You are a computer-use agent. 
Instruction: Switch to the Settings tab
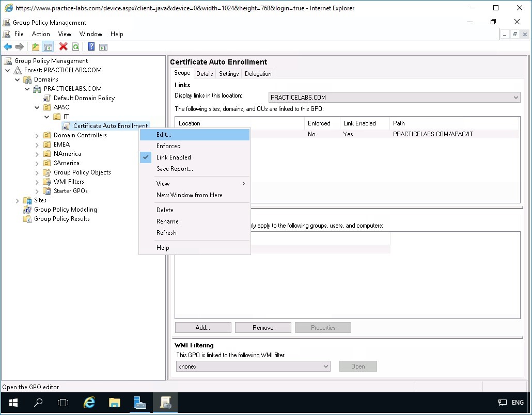click(228, 73)
